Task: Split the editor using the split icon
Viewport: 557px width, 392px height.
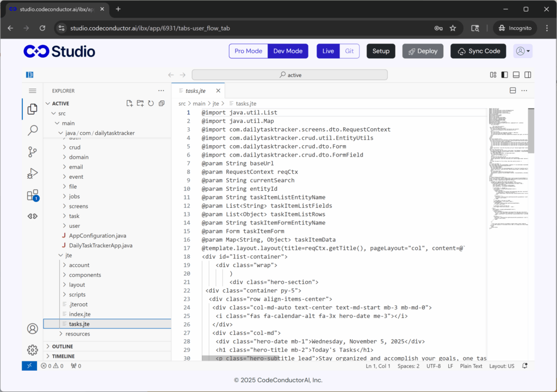Action: tap(512, 90)
